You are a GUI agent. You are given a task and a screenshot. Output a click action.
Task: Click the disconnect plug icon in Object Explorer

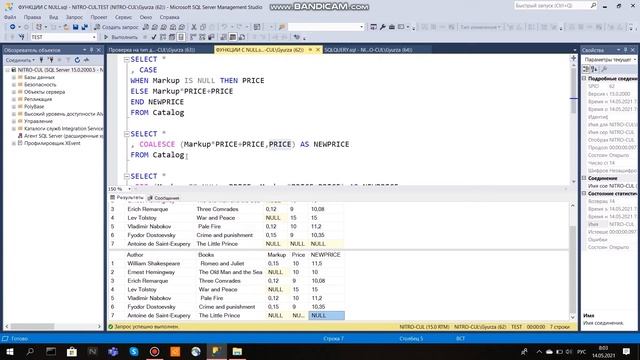coord(51,60)
